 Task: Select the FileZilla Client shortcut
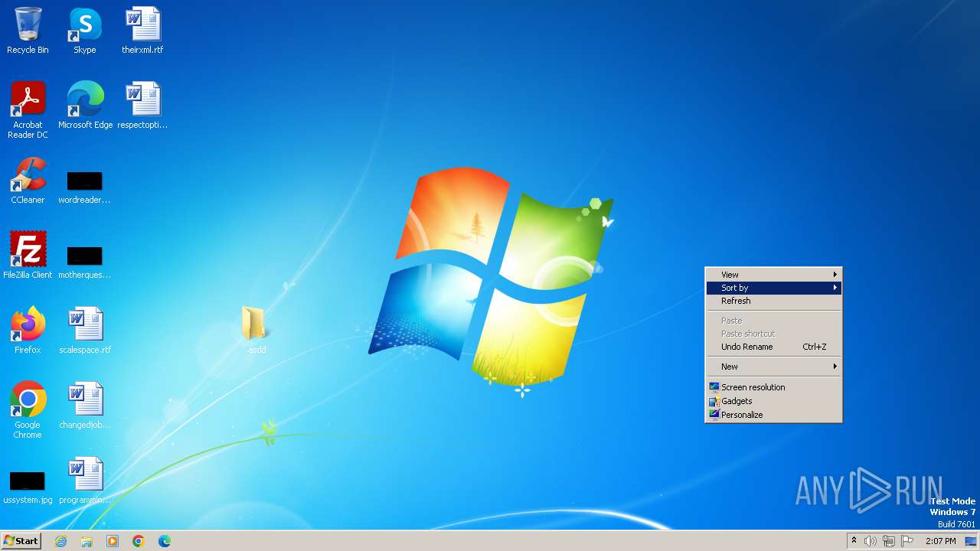(28, 256)
